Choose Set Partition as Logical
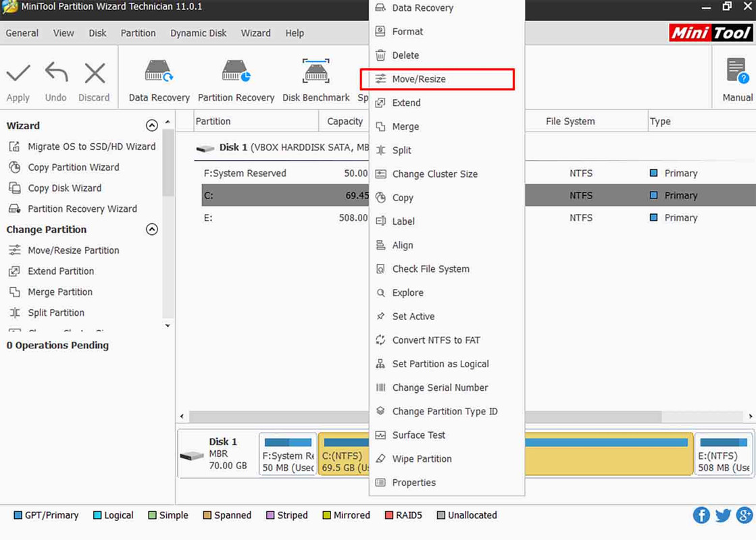The height and width of the screenshot is (540, 756). [447, 364]
